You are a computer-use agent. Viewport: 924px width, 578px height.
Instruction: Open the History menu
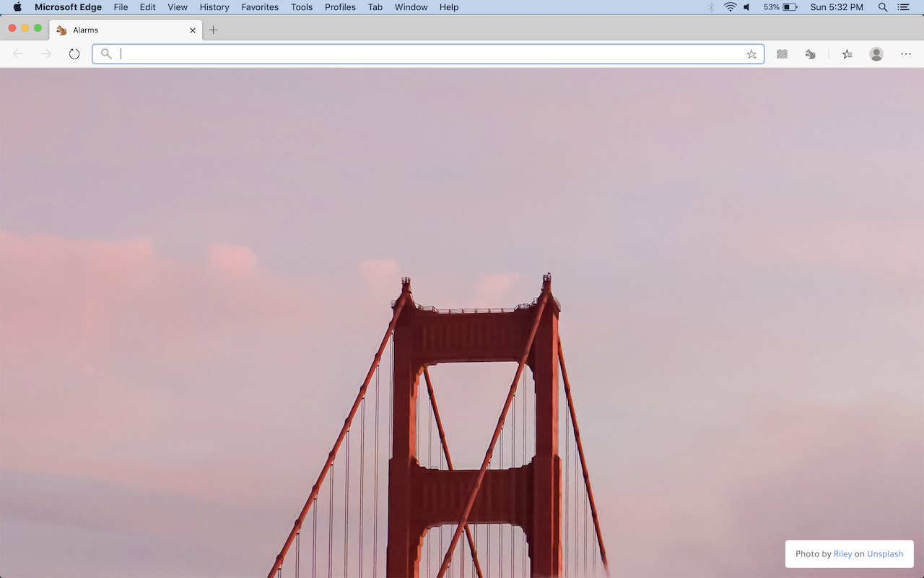pyautogui.click(x=214, y=7)
